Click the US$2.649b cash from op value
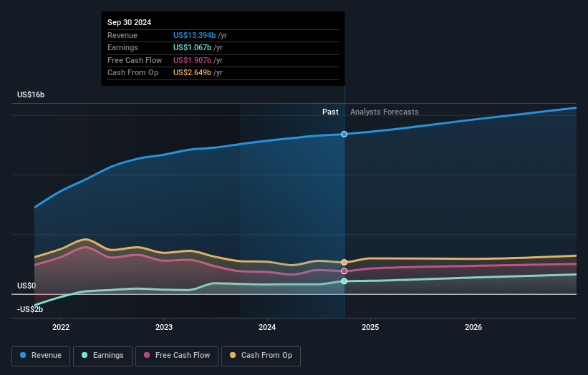This screenshot has height=375, width=588. point(193,73)
